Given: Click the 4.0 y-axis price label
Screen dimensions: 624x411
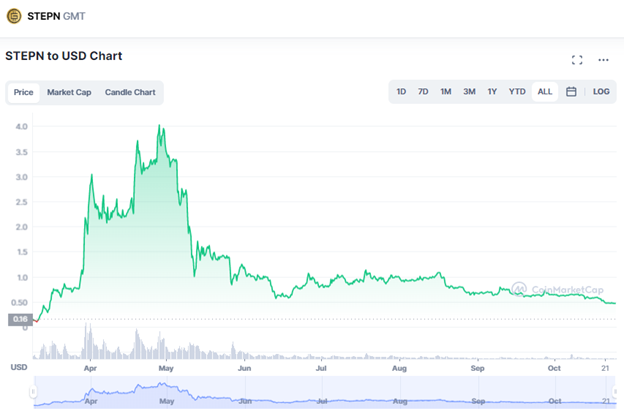Looking at the screenshot, I should point(21,127).
